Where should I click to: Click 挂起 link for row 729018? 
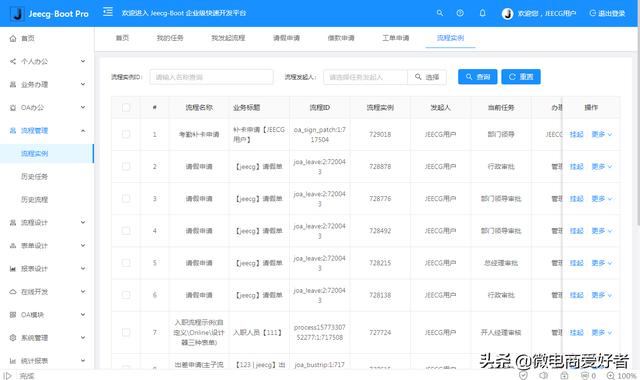pos(577,134)
